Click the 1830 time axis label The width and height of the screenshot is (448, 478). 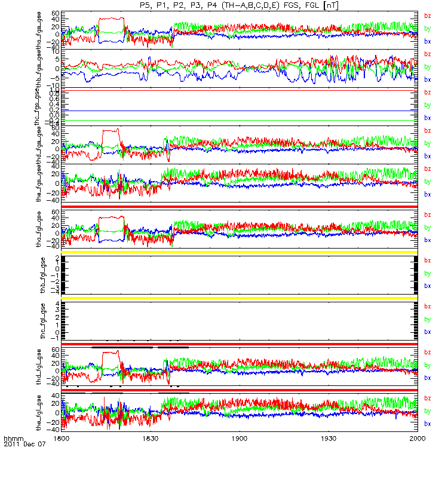tap(151, 439)
